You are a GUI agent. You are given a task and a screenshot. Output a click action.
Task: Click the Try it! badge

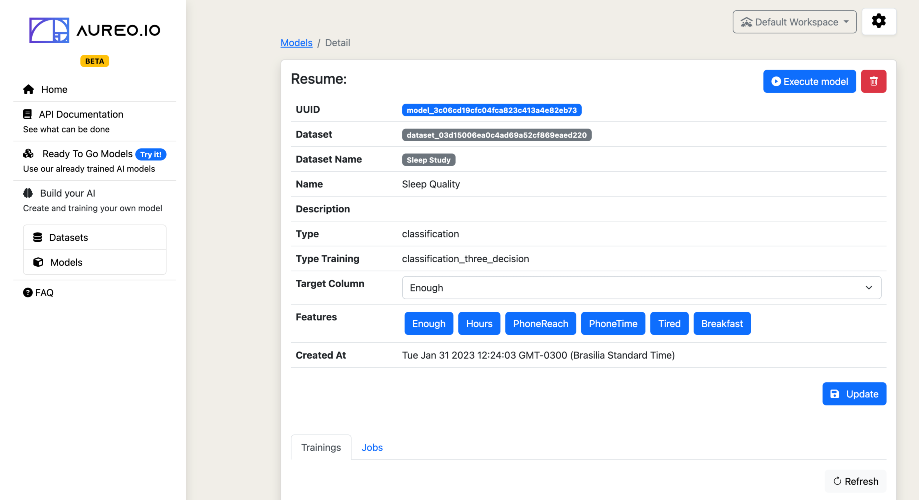click(151, 154)
